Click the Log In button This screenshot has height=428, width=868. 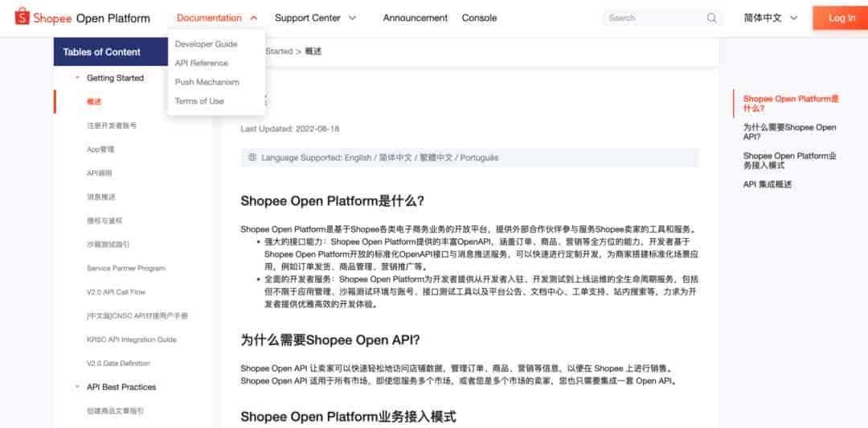pos(841,18)
